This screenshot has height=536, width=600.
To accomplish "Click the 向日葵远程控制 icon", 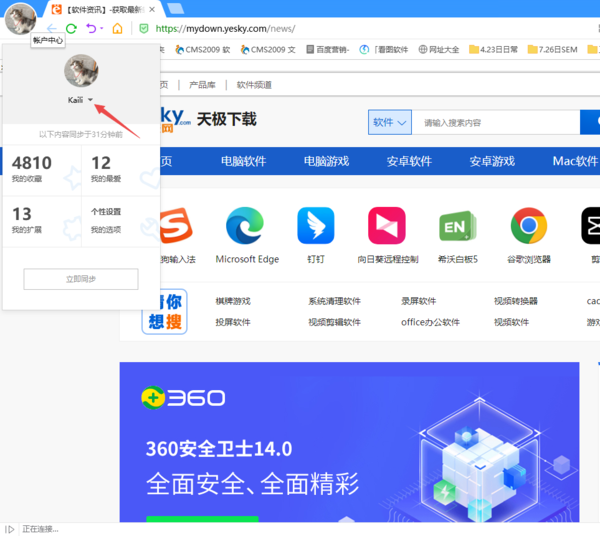I will coord(387,225).
